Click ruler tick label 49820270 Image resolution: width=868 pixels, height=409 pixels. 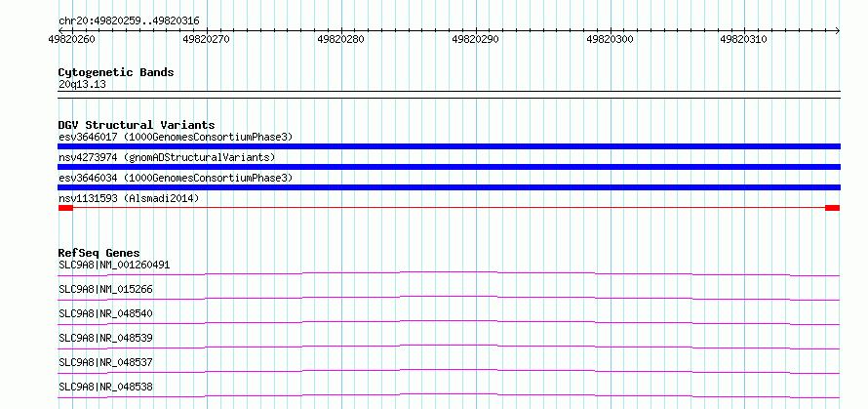pyautogui.click(x=206, y=39)
